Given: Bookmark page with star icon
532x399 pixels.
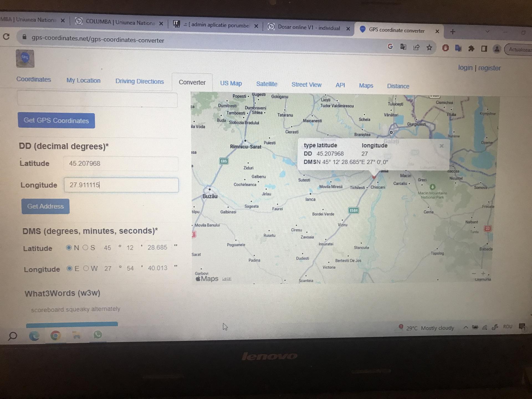Looking at the screenshot, I should pos(429,48).
